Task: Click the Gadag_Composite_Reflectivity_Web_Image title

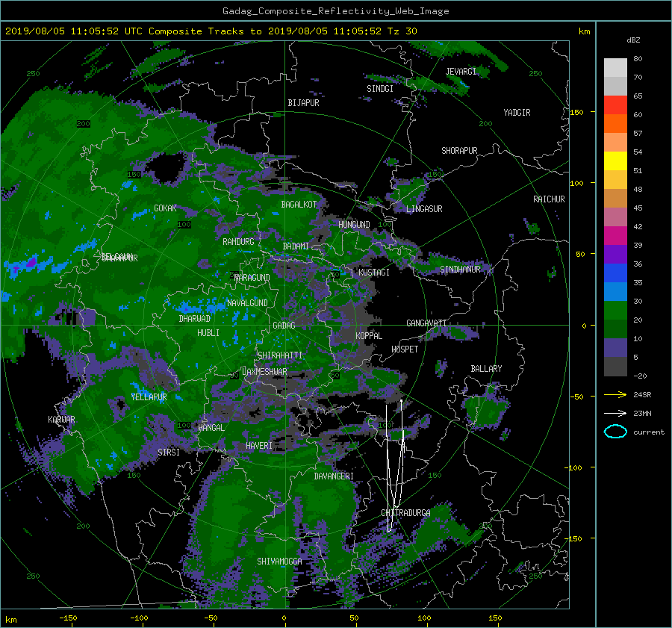Action: click(x=335, y=11)
